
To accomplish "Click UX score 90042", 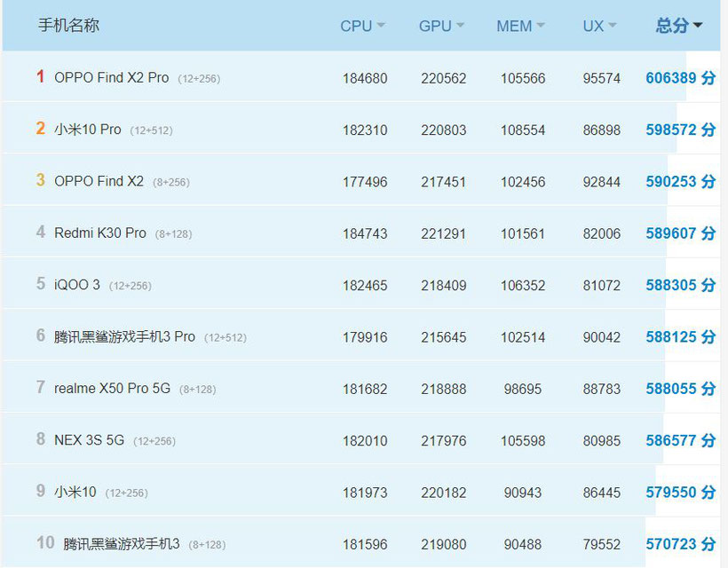I will (x=602, y=337).
